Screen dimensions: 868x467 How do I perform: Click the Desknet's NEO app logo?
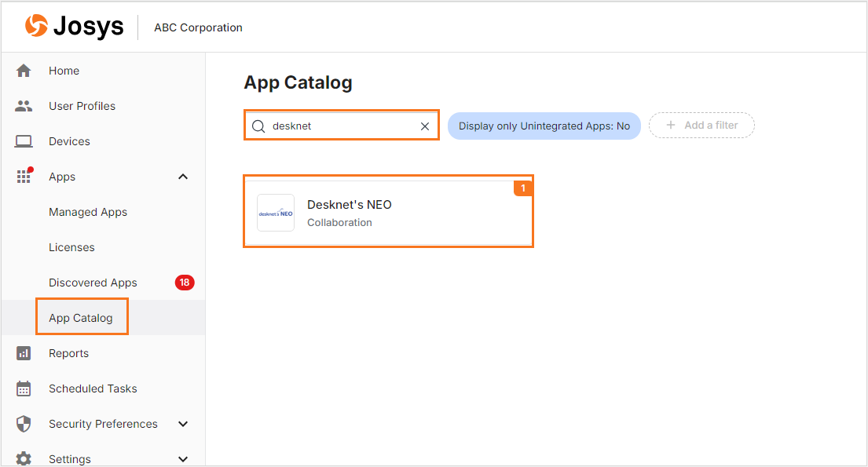click(x=276, y=213)
